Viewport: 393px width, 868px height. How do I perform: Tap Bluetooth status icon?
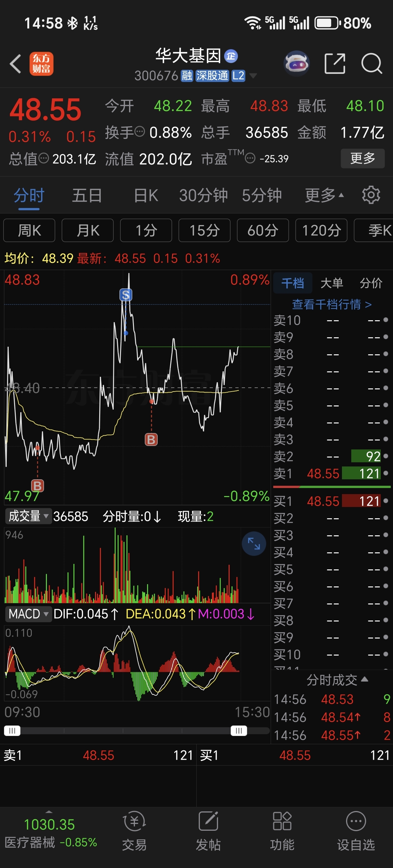click(72, 23)
